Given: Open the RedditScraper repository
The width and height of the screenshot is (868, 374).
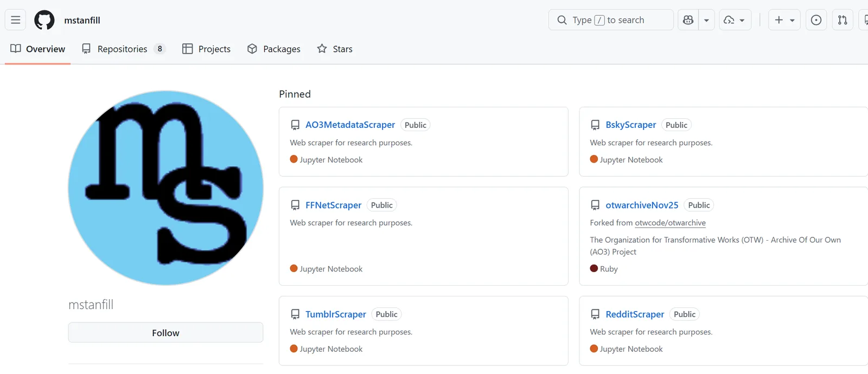Looking at the screenshot, I should (635, 314).
